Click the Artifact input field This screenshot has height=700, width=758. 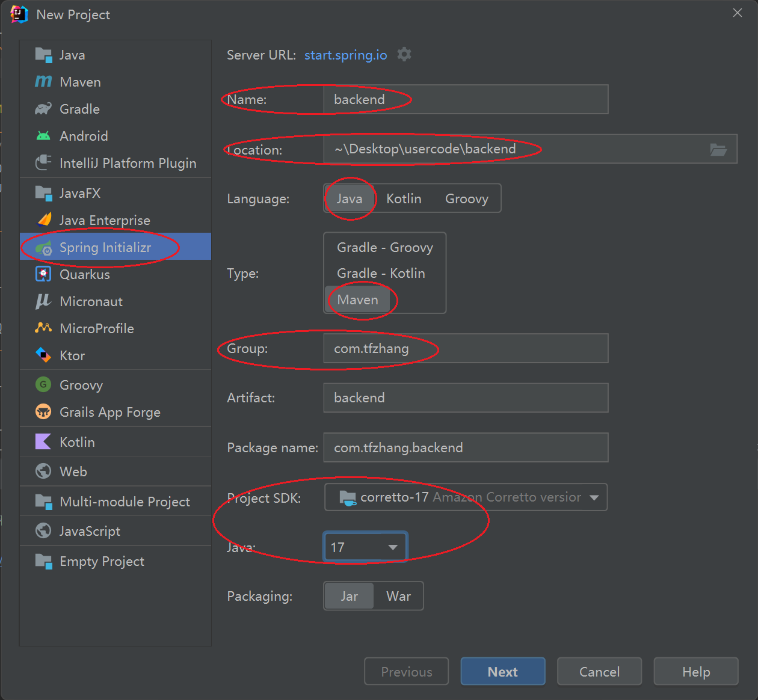(466, 398)
